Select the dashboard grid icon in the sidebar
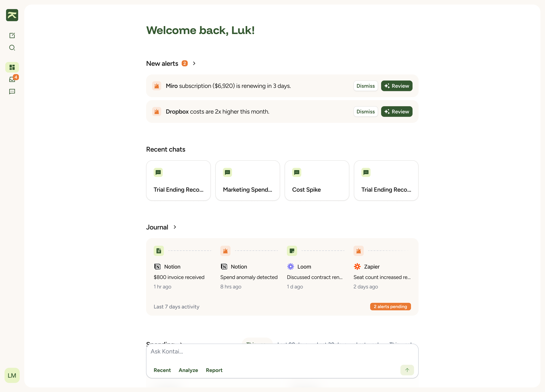Screen dimensions: 545x392 click(x=12, y=67)
